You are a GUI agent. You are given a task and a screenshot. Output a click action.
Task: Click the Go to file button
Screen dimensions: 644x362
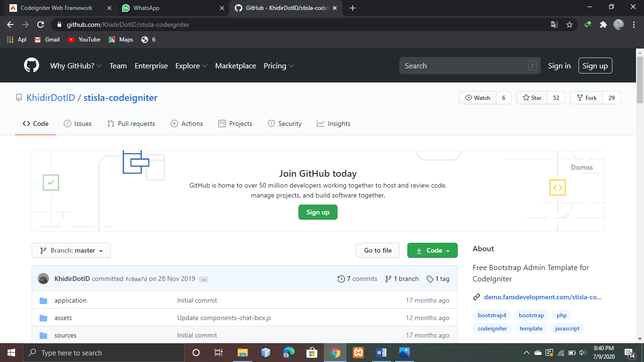(378, 250)
